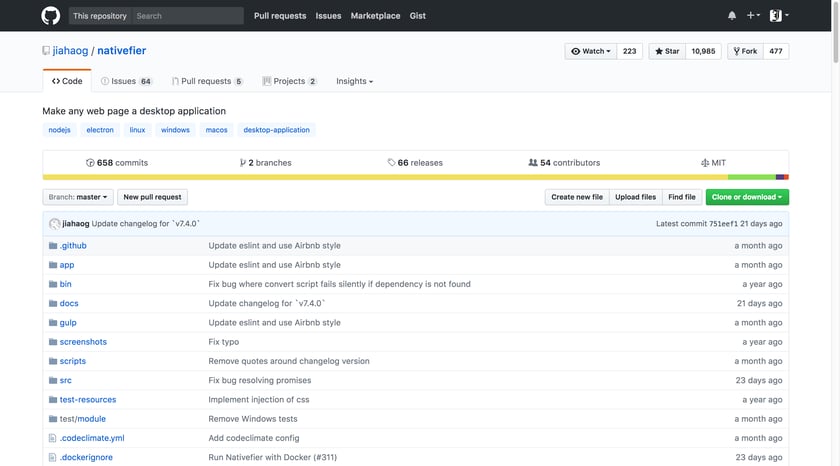Click the contributors people icon
Viewport: 840px width, 466px height.
pyautogui.click(x=533, y=163)
